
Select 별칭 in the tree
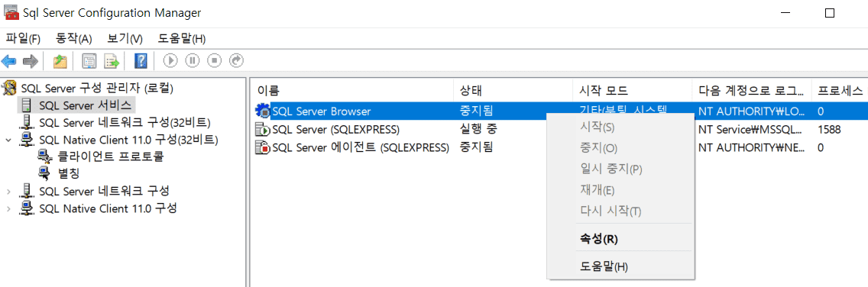click(69, 173)
